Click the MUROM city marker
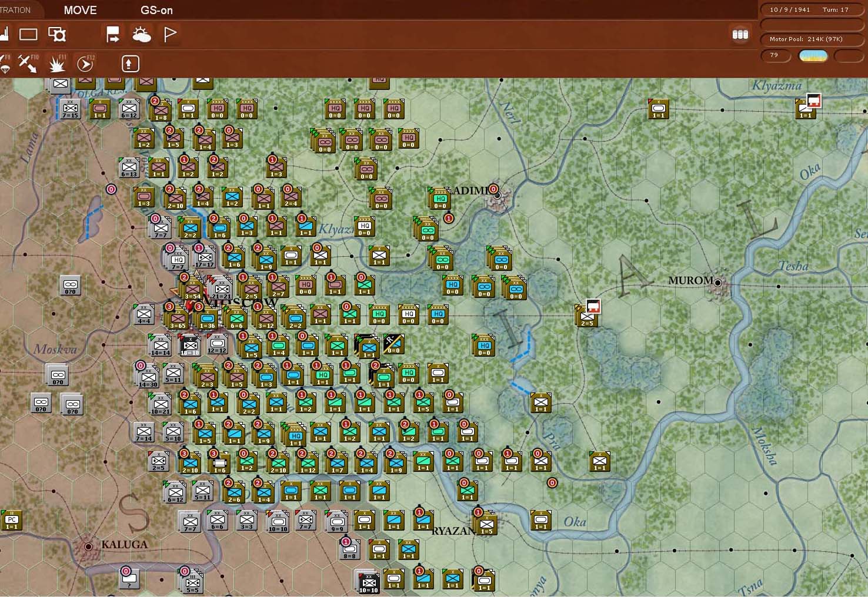The image size is (868, 597). (x=718, y=283)
